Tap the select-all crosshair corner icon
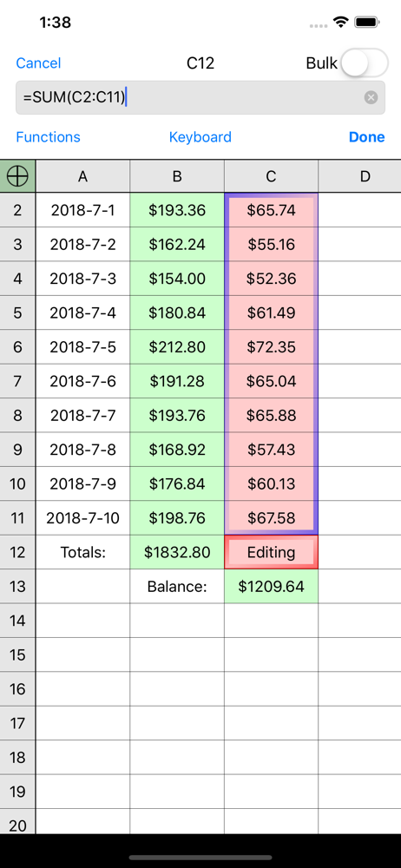 [x=17, y=176]
